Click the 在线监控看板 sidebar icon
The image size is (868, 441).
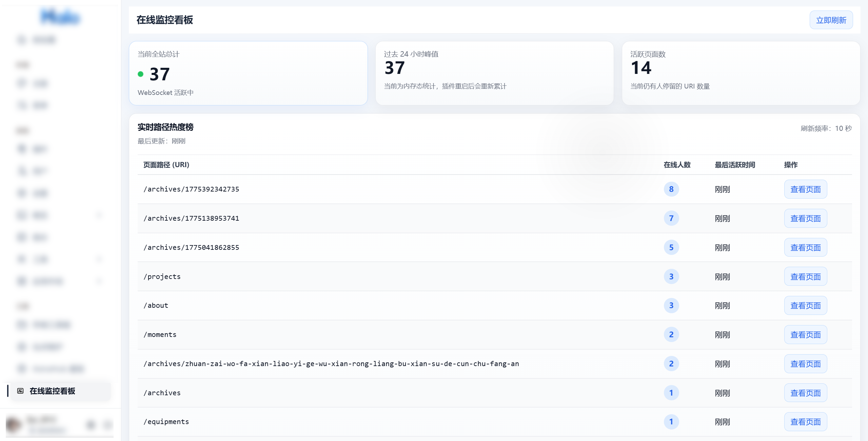(20, 391)
